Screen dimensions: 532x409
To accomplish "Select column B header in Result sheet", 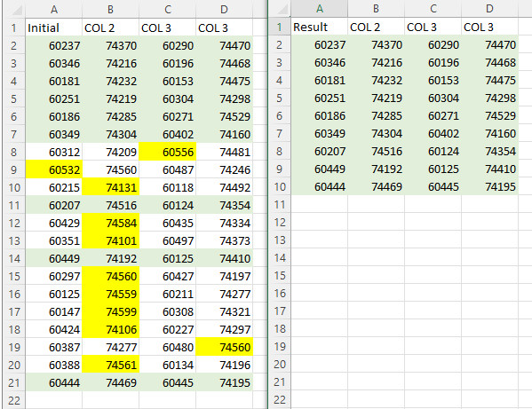I will coord(376,9).
